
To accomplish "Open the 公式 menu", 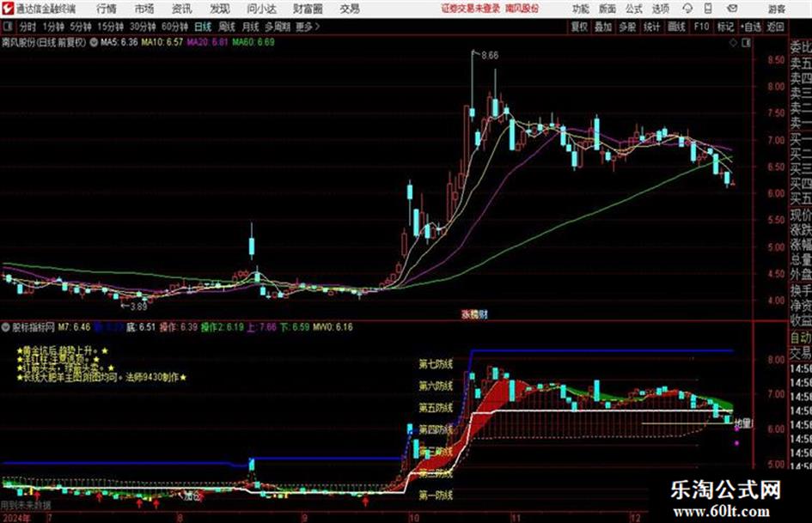I will click(634, 9).
